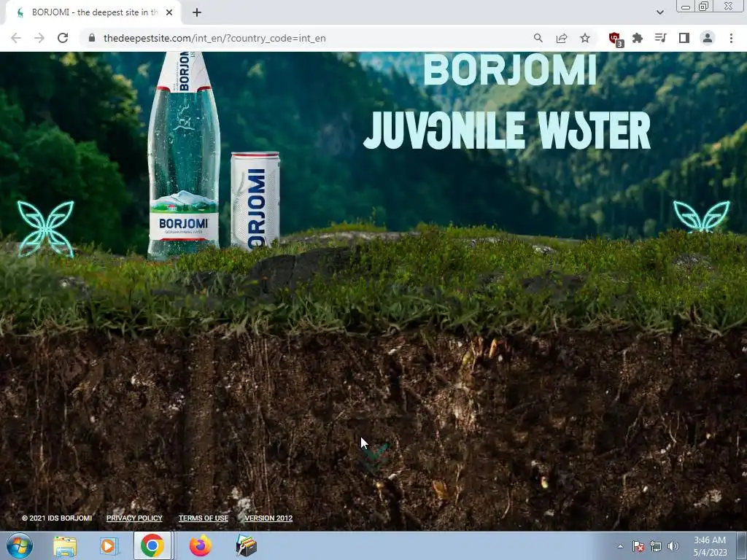
Task: Close the BORJOMI tab
Action: point(169,12)
